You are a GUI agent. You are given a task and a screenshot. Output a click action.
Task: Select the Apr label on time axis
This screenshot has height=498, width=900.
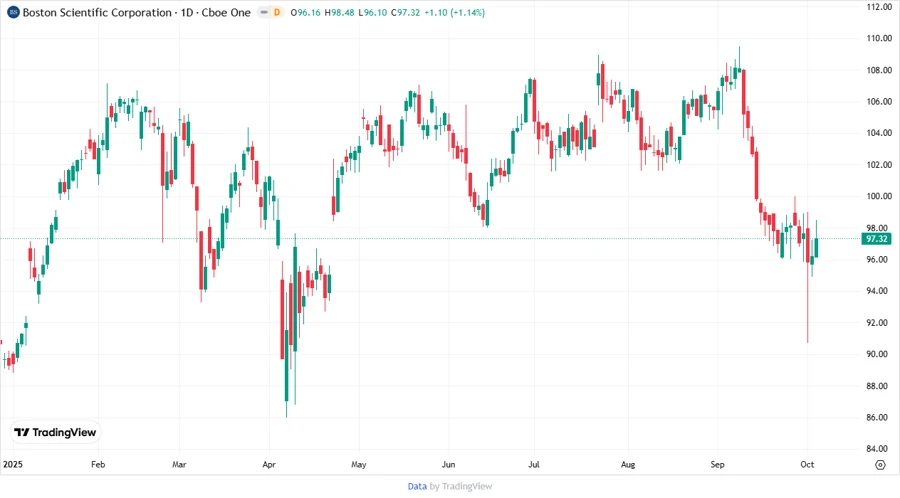269,465
